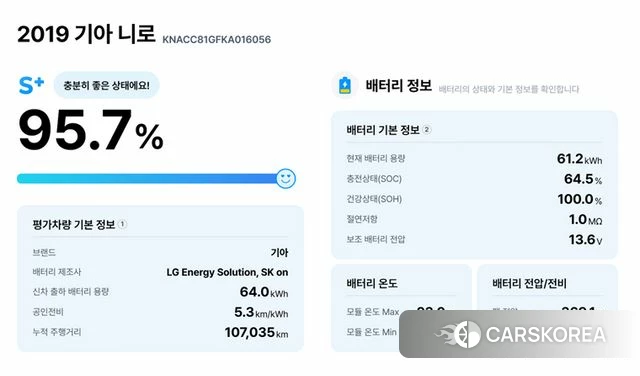This screenshot has height=376, width=640.
Task: Click the 충전상태(SOC) 64.5% value
Action: (x=583, y=179)
